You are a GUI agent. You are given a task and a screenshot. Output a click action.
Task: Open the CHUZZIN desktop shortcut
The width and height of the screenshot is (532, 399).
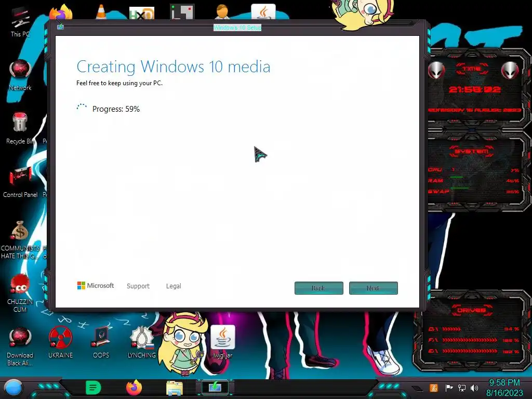20,293
